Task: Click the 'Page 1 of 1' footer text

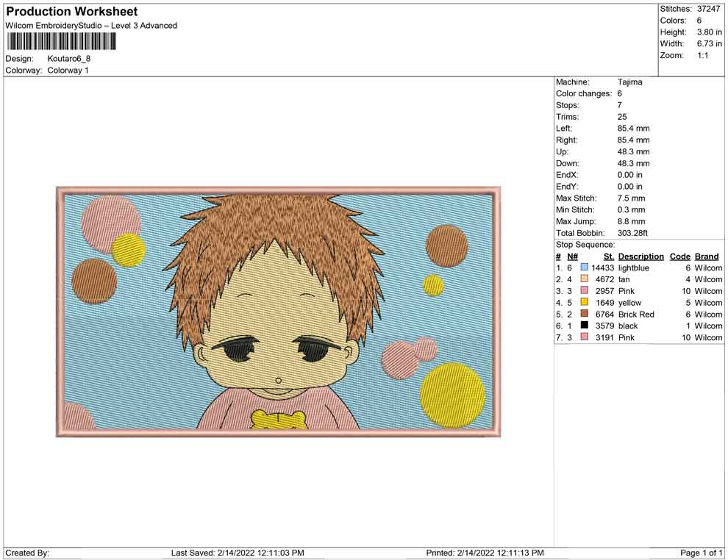Action: point(701,553)
